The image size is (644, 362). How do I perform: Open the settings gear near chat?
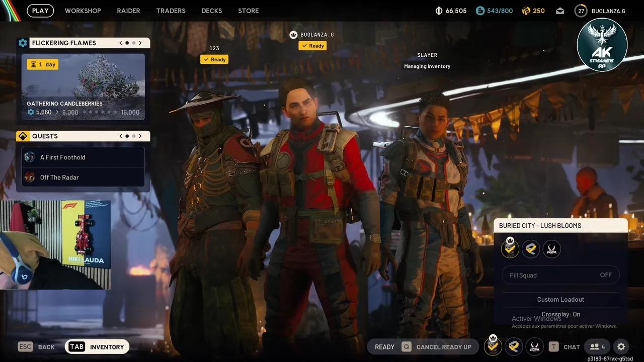coord(621,346)
